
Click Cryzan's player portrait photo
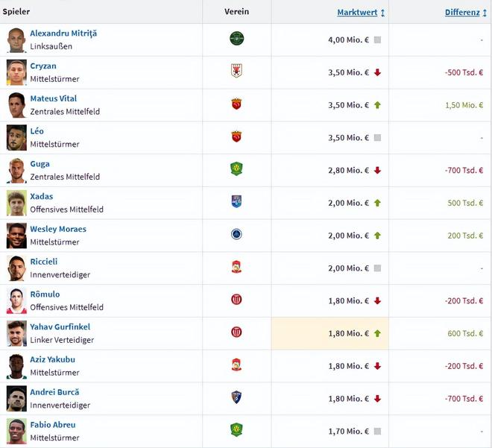click(16, 72)
